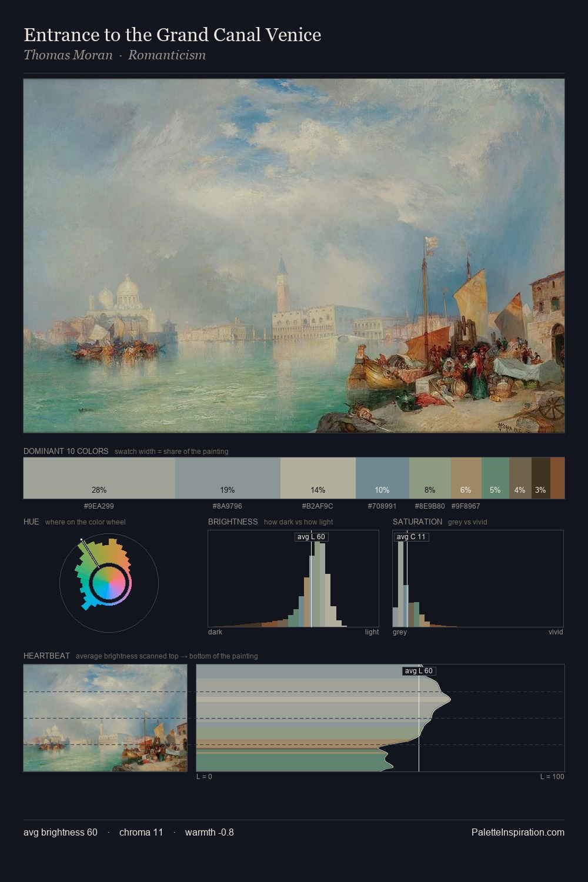This screenshot has height=882, width=588.
Task: Click the DOMINANT 10 COLORS heading
Action: pos(66,451)
